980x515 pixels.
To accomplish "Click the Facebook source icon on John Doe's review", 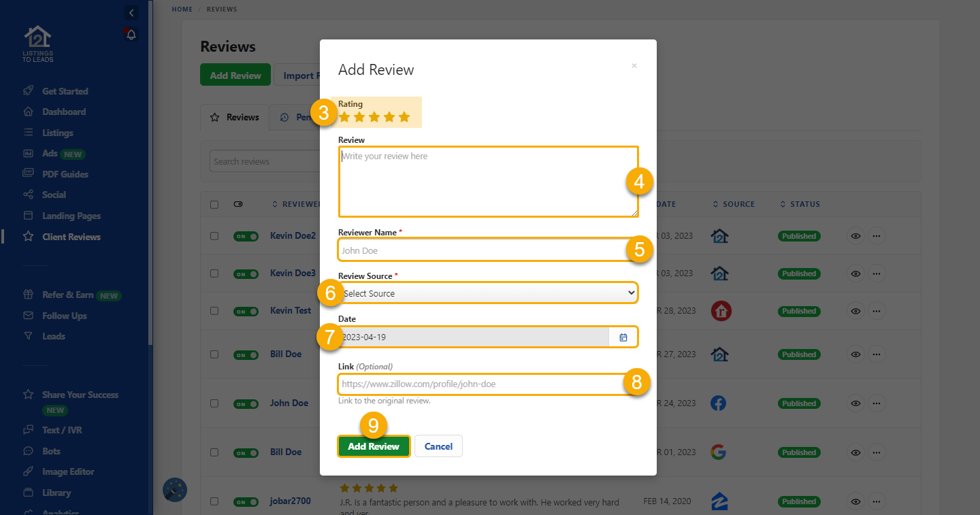I will [718, 403].
